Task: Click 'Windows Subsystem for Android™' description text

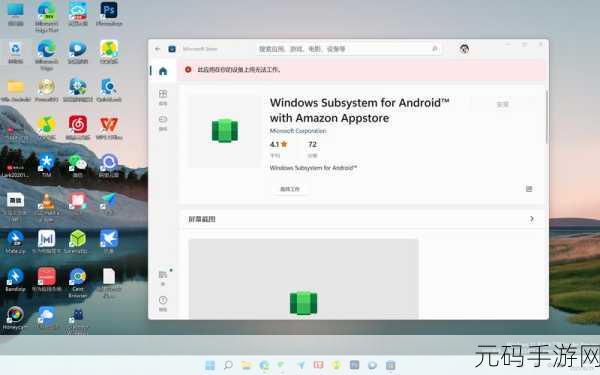Action: tap(313, 168)
